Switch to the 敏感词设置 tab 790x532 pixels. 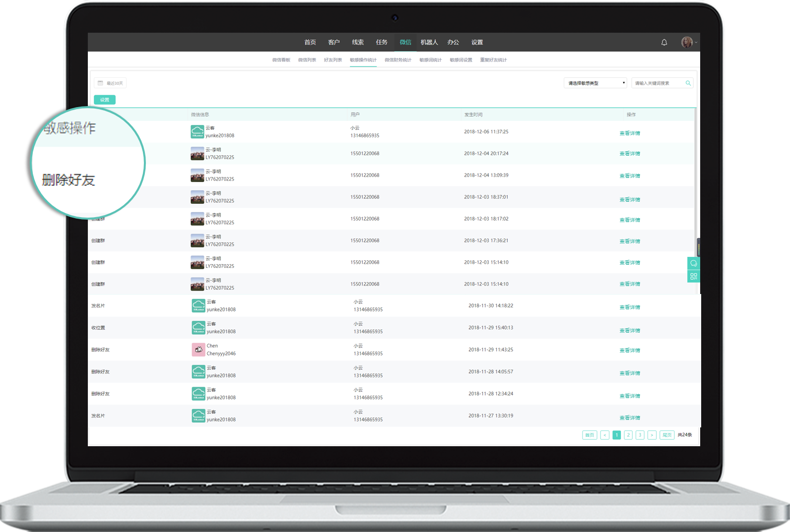point(461,60)
